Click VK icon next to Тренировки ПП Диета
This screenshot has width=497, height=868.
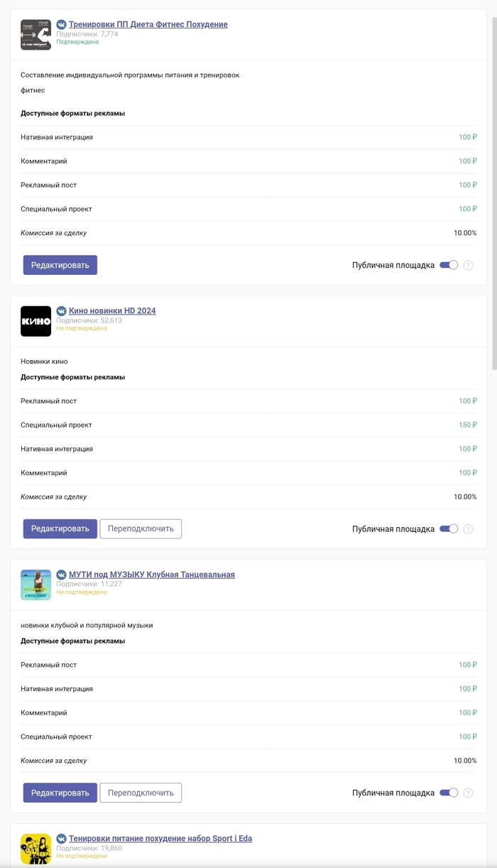coord(61,24)
